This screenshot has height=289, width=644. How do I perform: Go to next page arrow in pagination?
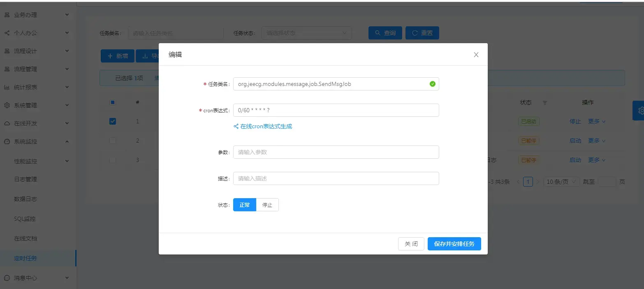coord(538,181)
